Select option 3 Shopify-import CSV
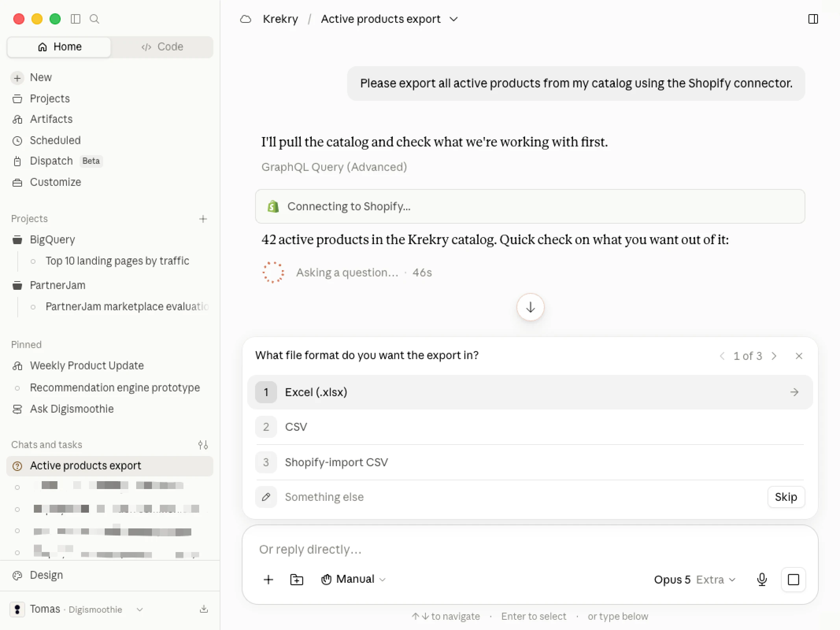 [x=530, y=462]
